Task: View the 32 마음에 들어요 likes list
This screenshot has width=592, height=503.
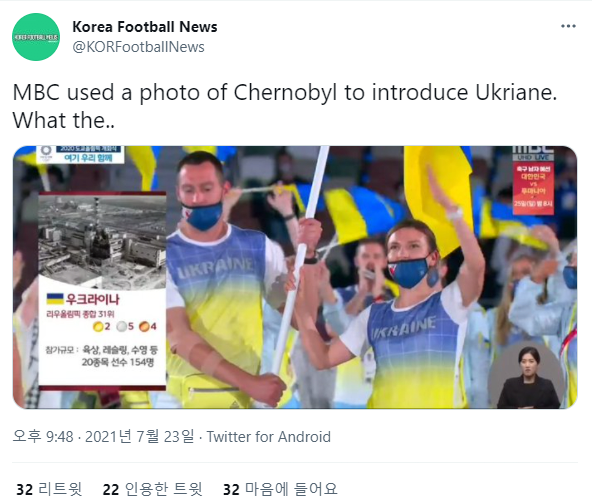Action: click(x=280, y=489)
